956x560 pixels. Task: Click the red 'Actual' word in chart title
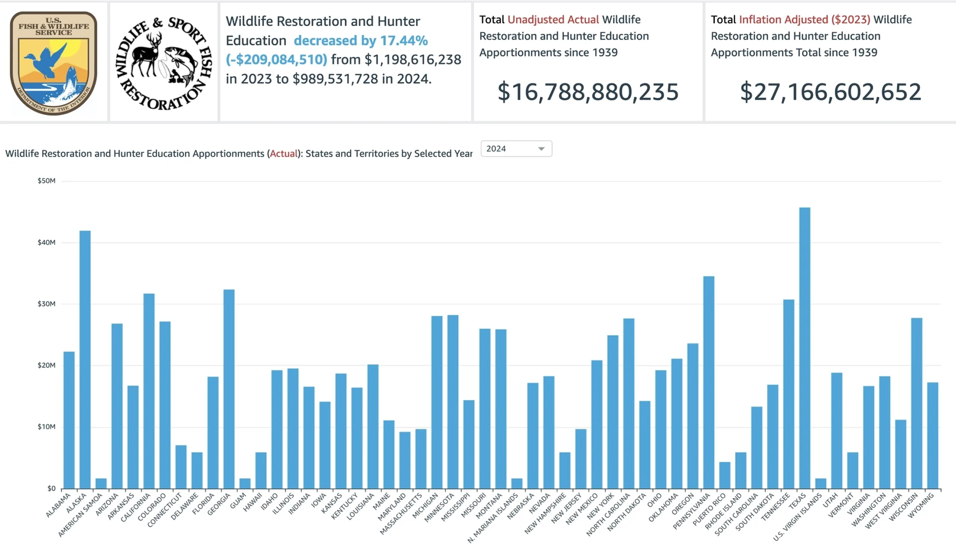[x=284, y=154]
